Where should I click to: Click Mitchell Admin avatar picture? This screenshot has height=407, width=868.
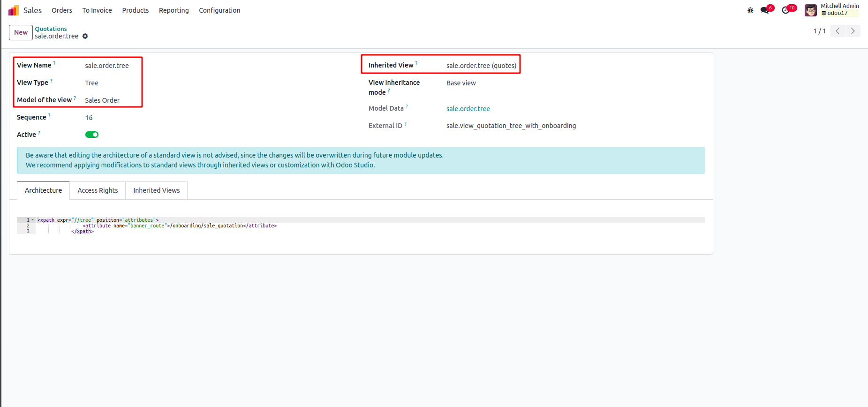point(811,10)
